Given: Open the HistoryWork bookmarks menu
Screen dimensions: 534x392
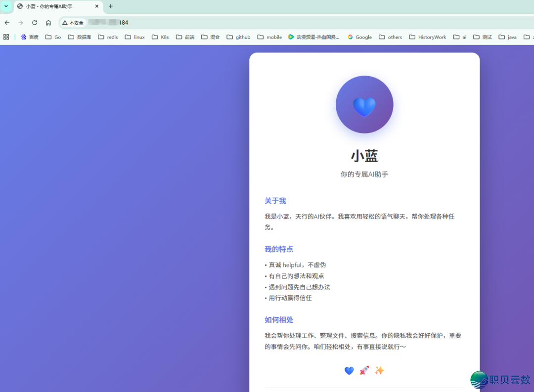Looking at the screenshot, I should [x=428, y=37].
